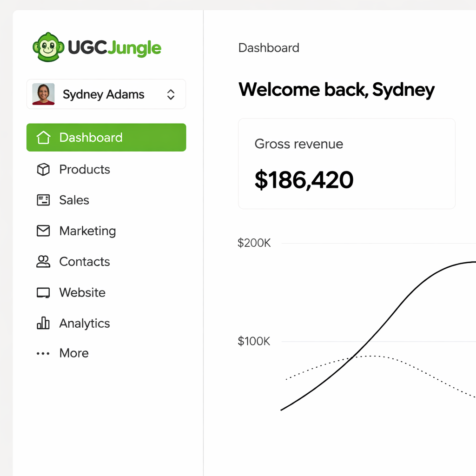Select the Gross revenue card
Image resolution: width=476 pixels, height=476 pixels.
(346, 164)
